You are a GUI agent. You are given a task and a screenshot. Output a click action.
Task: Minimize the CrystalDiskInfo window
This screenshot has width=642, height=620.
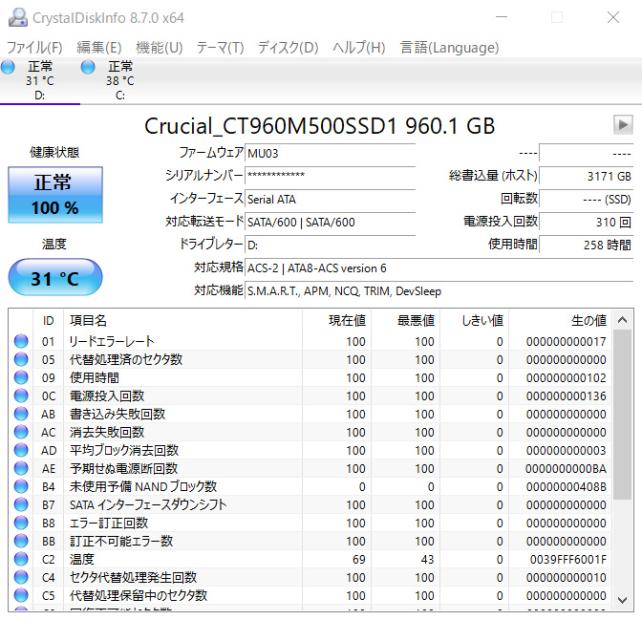pyautogui.click(x=502, y=17)
